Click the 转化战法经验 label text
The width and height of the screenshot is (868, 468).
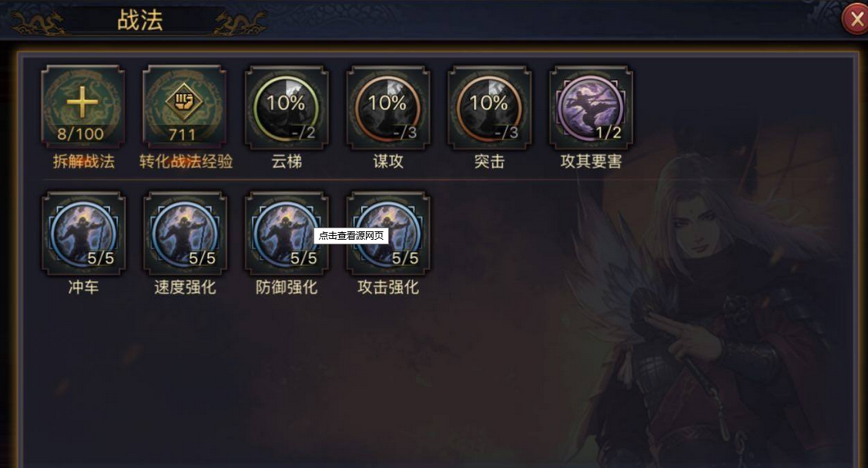click(186, 162)
